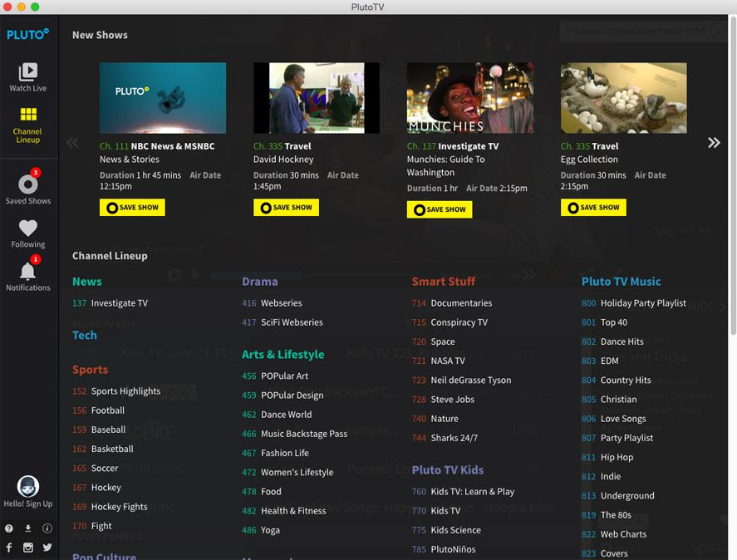
Task: Click the Download icon near the bottom
Action: tap(27, 528)
